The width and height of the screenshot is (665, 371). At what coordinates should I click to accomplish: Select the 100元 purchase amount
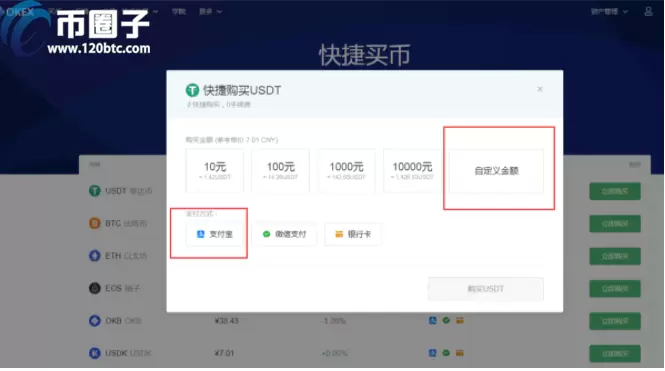coord(280,170)
